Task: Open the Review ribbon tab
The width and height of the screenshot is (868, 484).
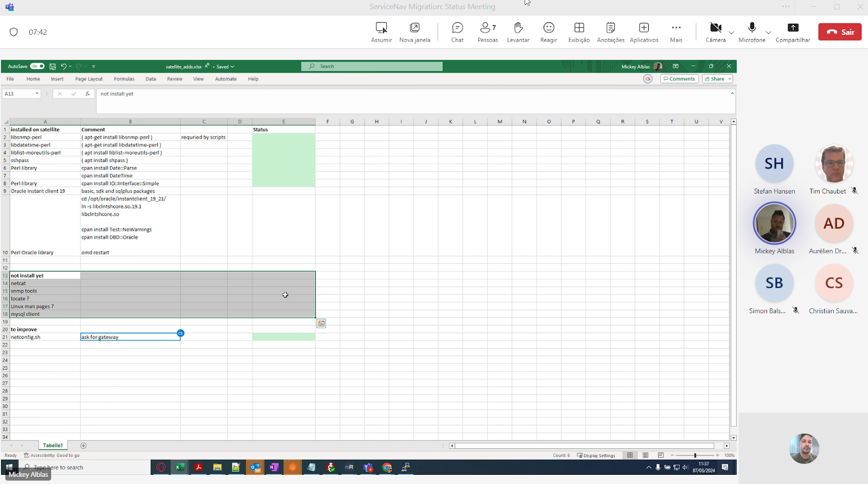Action: pos(175,79)
